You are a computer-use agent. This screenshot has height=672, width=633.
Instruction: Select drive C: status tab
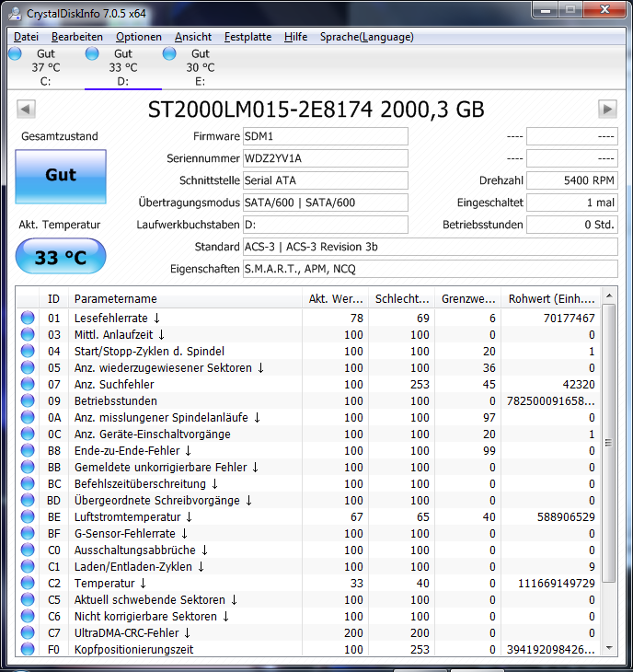46,67
